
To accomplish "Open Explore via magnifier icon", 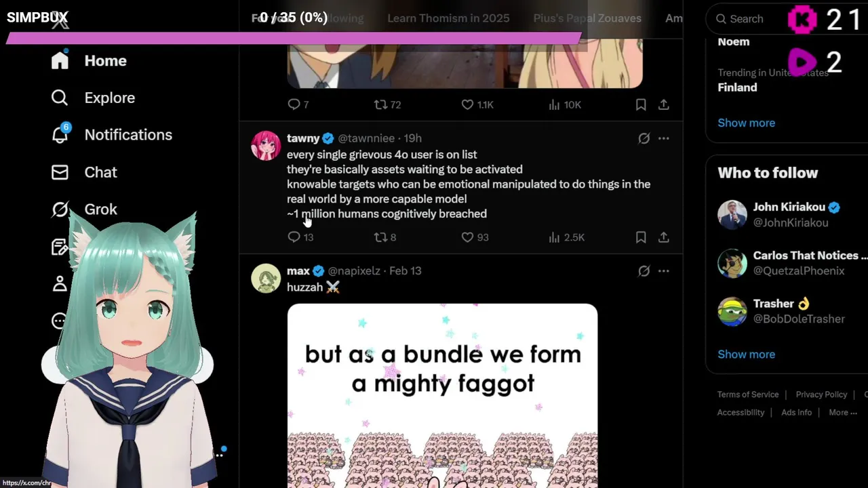I will click(60, 98).
